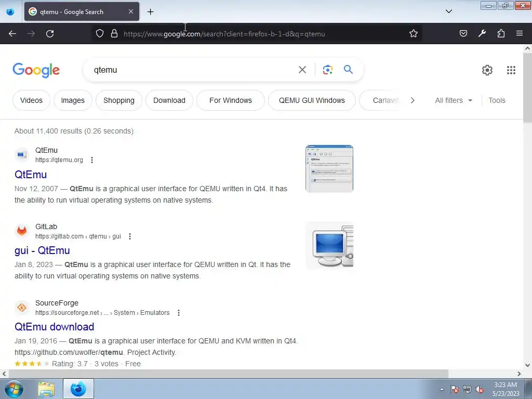Open the network tray icon

tap(467, 389)
